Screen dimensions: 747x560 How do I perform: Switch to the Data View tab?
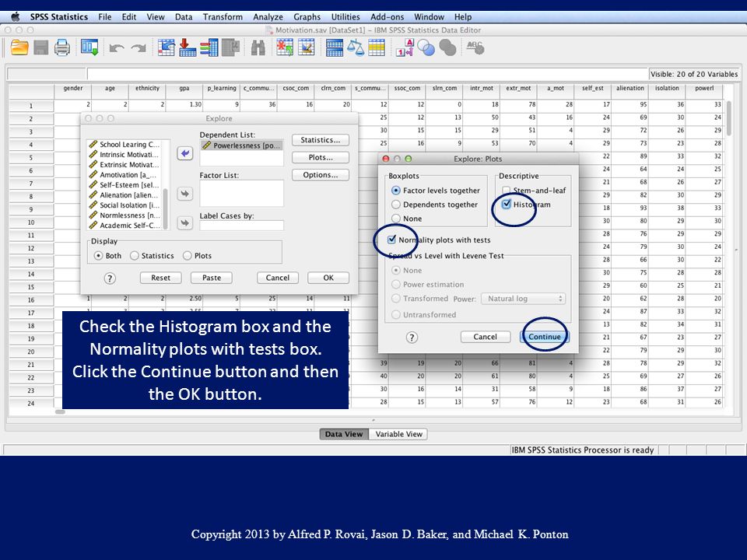point(344,434)
